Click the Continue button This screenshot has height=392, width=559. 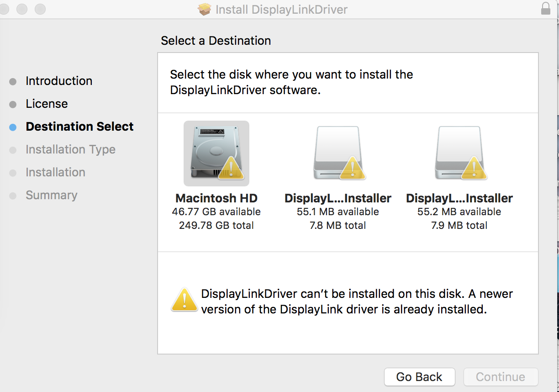501,377
